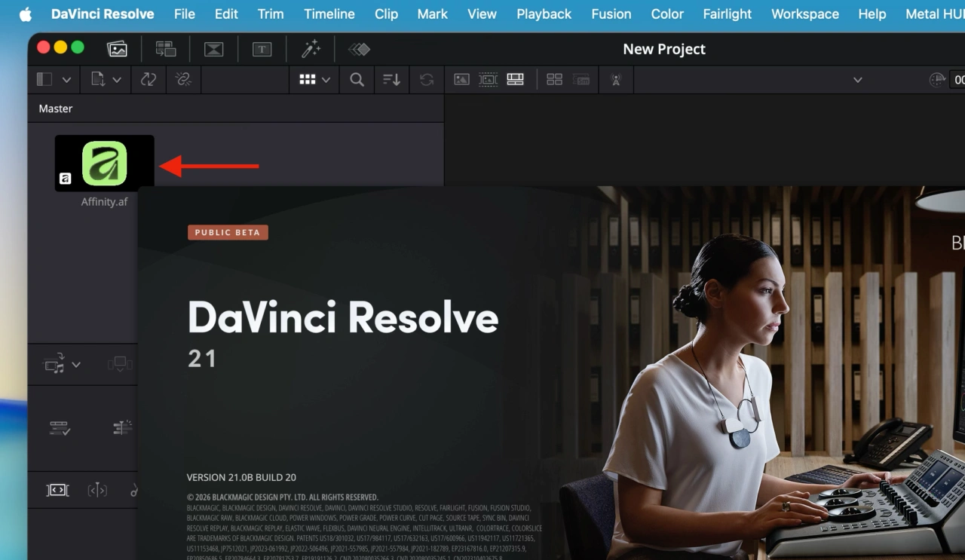Toggle the unlink clips control
Image resolution: width=965 pixels, height=560 pixels.
point(183,79)
